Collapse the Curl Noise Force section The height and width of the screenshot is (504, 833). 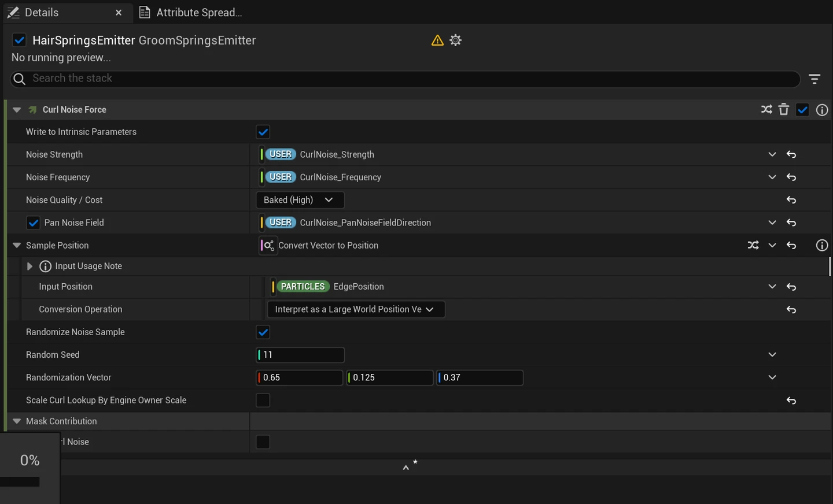pos(17,110)
